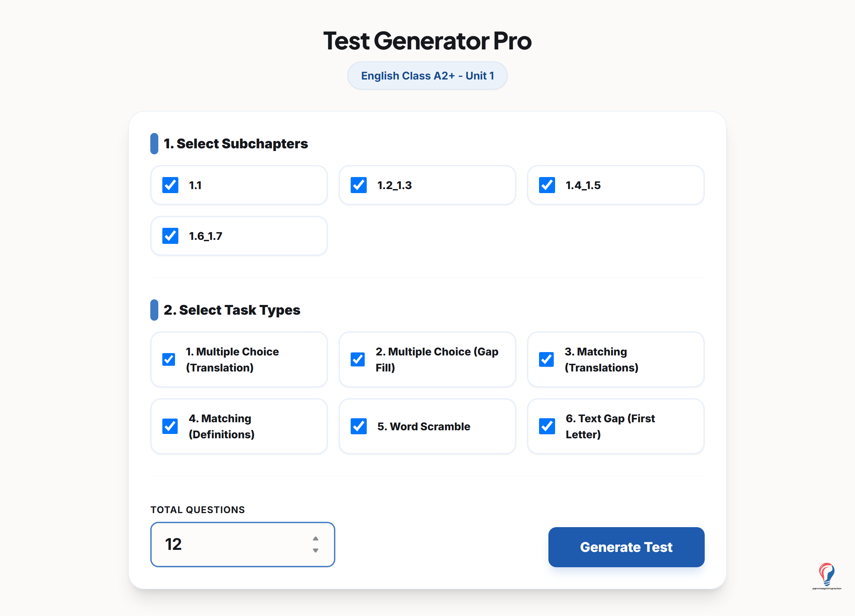Increase total questions with up arrow

point(316,539)
